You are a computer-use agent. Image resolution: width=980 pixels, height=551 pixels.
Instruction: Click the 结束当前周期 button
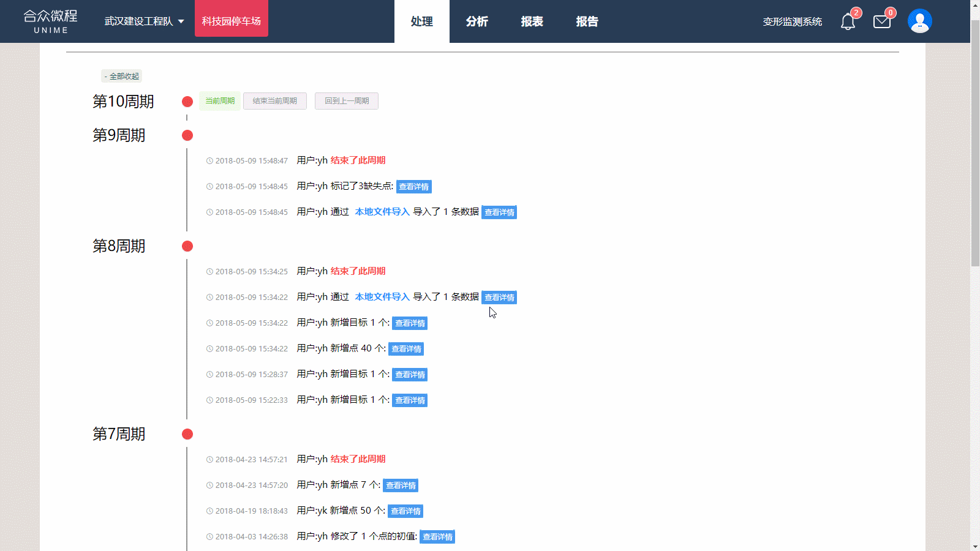[x=275, y=101]
